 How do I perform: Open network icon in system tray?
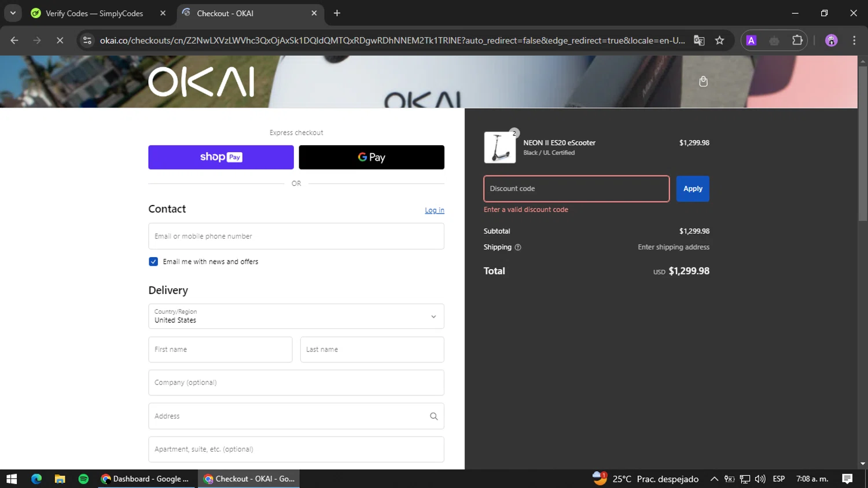[745, 479]
